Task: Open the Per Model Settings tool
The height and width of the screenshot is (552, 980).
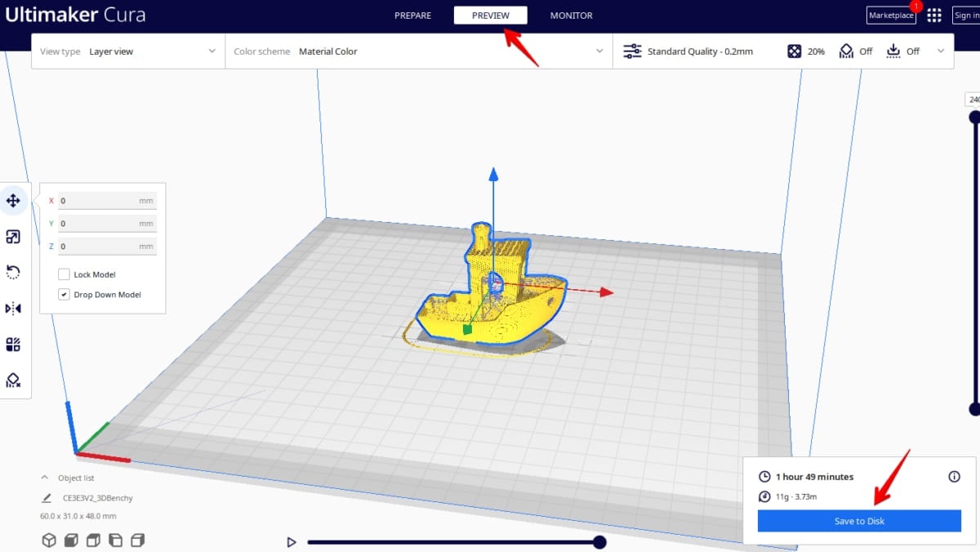Action: coord(13,344)
